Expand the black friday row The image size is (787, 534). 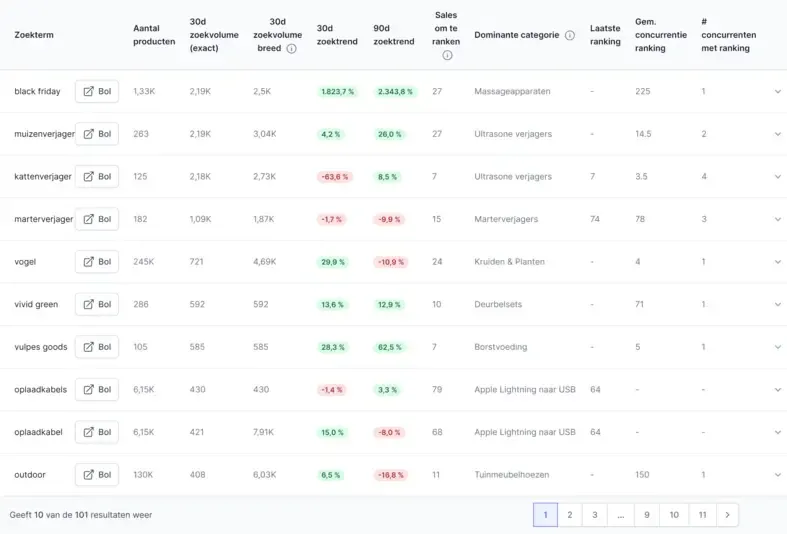(777, 91)
